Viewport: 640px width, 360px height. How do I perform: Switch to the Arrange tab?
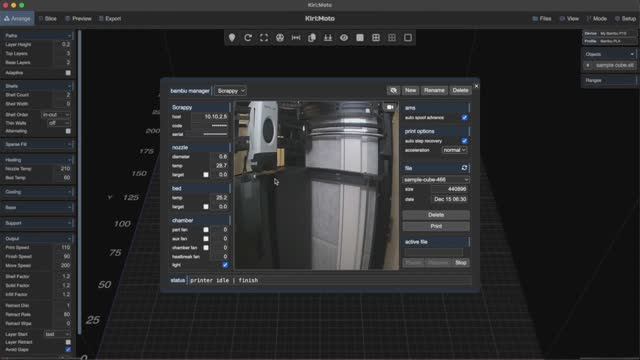tap(17, 19)
